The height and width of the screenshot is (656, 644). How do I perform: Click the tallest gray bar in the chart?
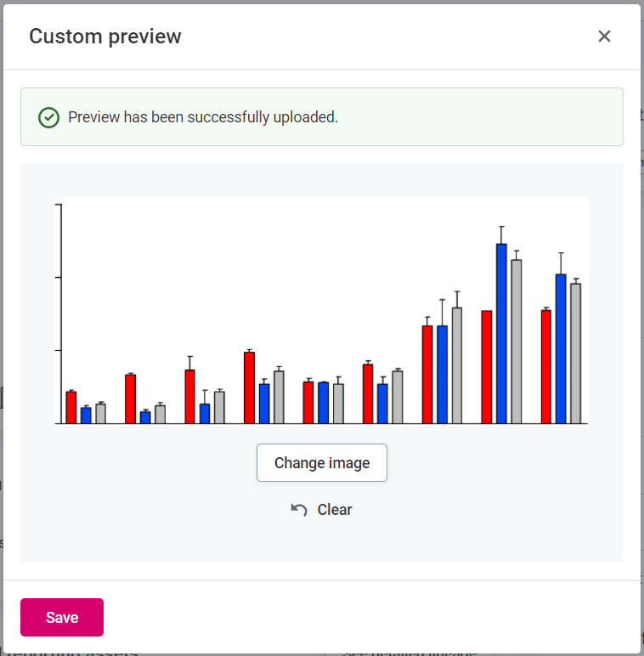516,341
